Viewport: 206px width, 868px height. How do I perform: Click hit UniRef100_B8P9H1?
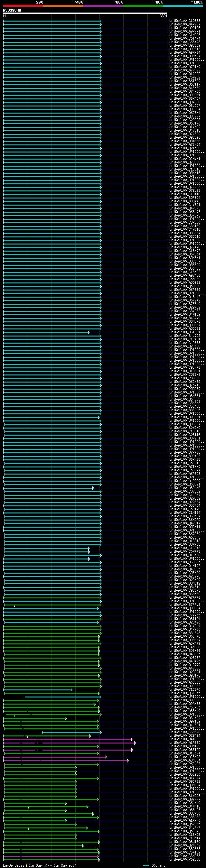[x=185, y=439]
